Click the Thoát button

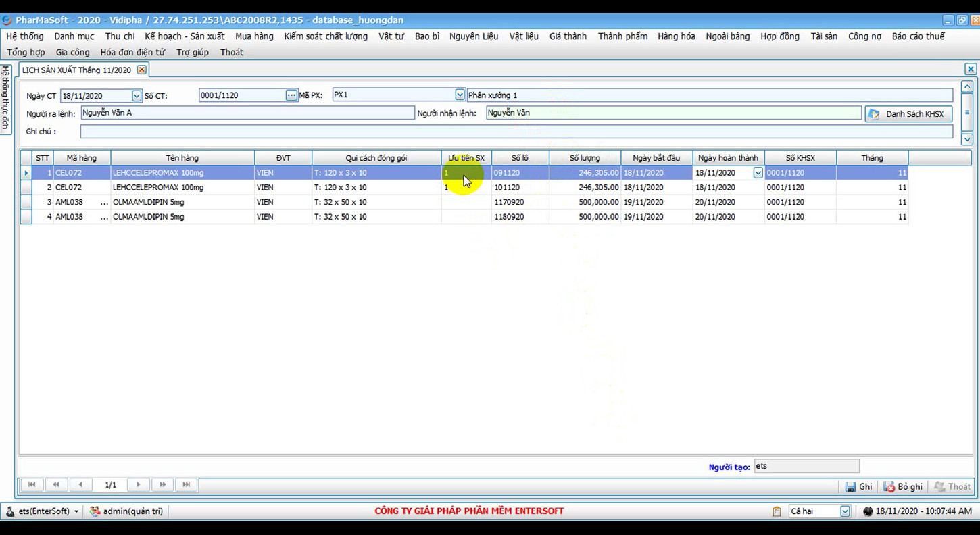click(954, 486)
